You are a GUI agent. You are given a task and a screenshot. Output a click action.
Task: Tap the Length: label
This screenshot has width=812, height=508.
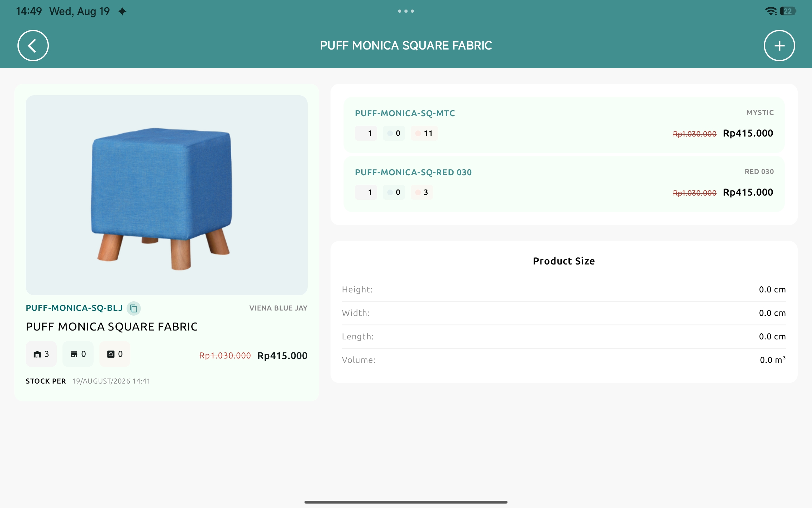click(x=358, y=337)
